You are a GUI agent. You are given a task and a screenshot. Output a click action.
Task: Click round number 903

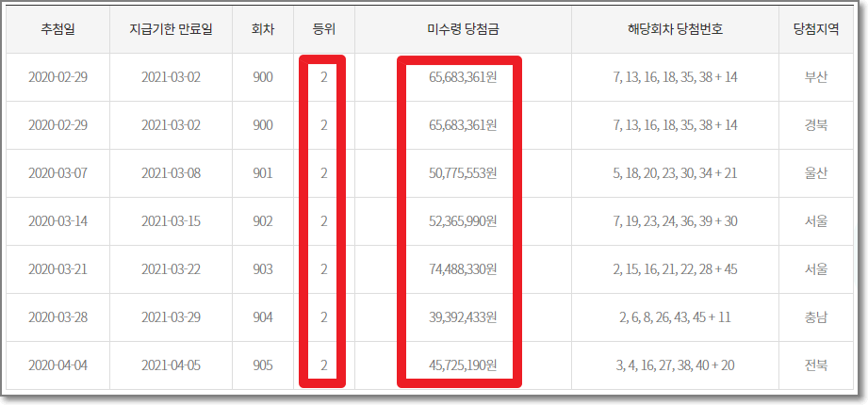262,269
